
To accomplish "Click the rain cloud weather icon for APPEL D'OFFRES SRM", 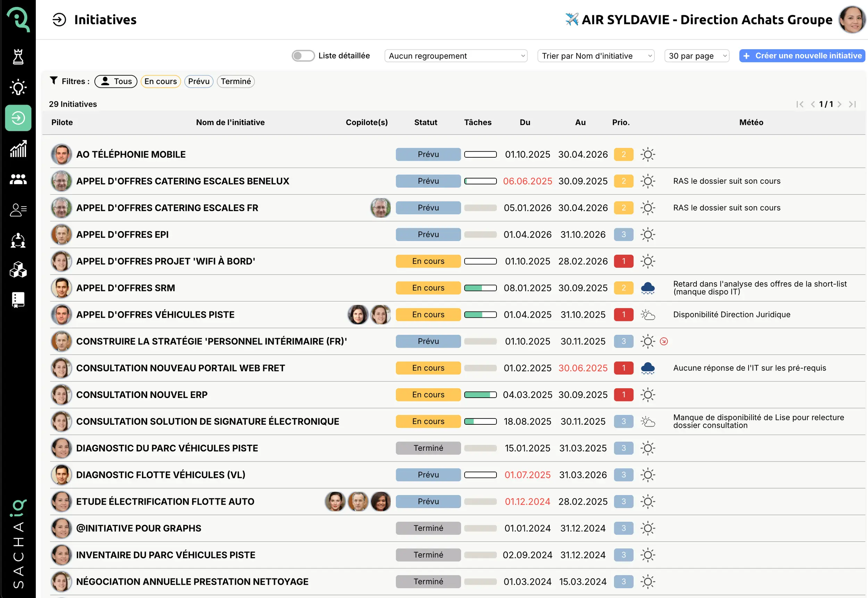I will pos(648,288).
